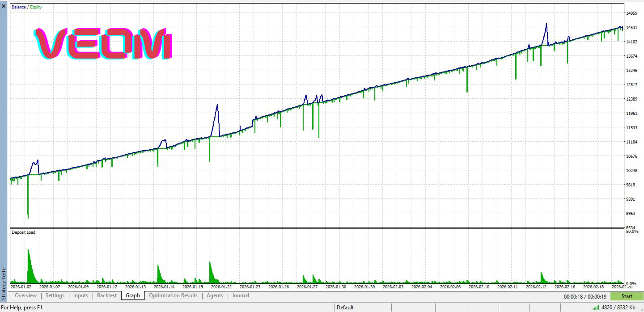Switch to the Backtest tab
The height and width of the screenshot is (312, 644).
pos(107,295)
